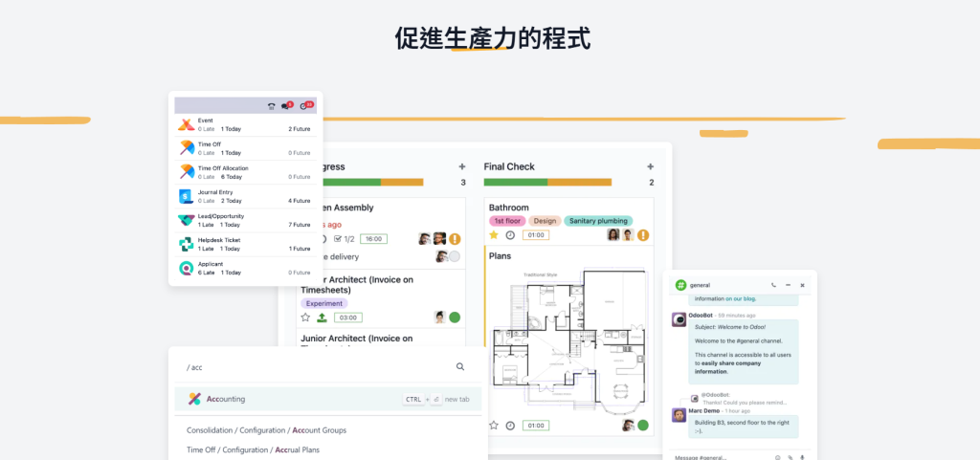Toggle the grey status circle on the delivery subtask
This screenshot has width=980, height=460.
click(455, 256)
